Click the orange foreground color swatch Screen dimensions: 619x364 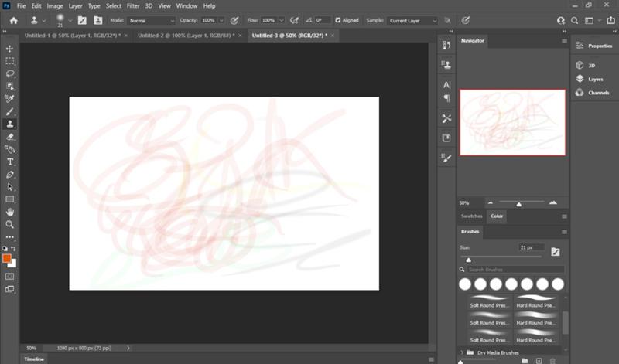click(x=7, y=259)
